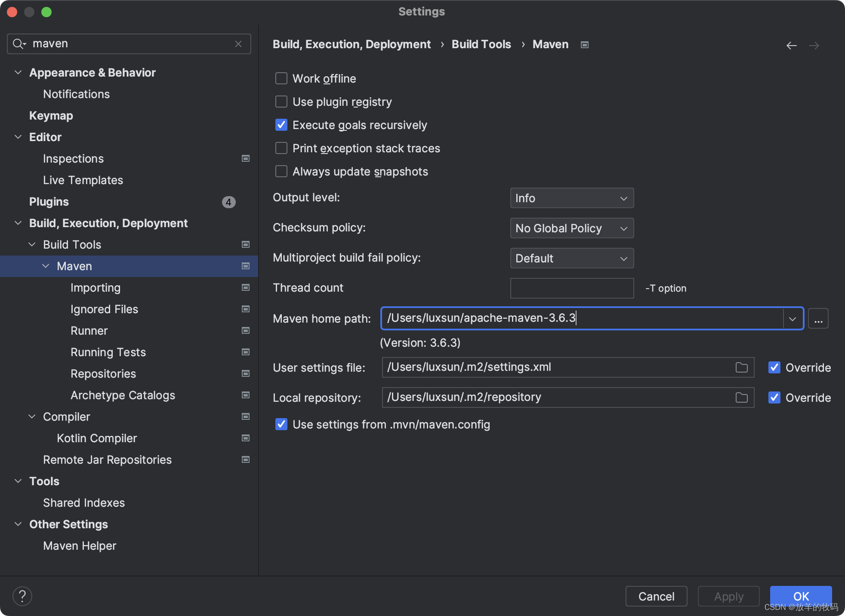Click project icon on selected Maven row
This screenshot has width=845, height=616.
coord(246,266)
